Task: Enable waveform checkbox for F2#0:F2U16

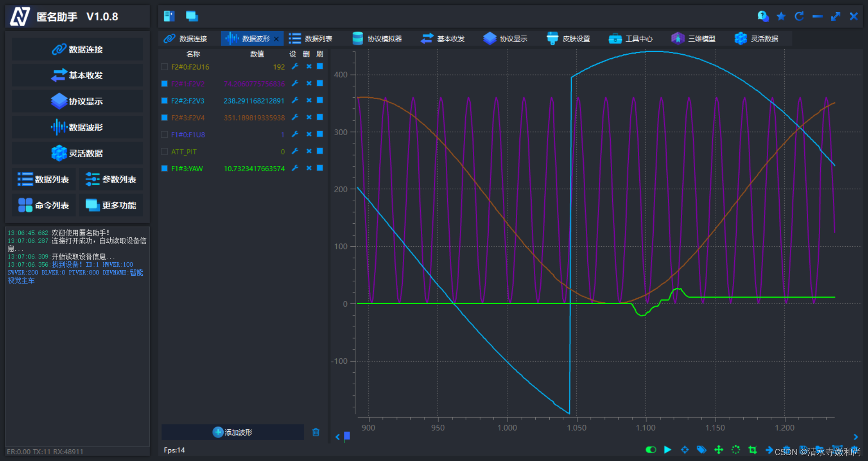Action: [x=165, y=66]
